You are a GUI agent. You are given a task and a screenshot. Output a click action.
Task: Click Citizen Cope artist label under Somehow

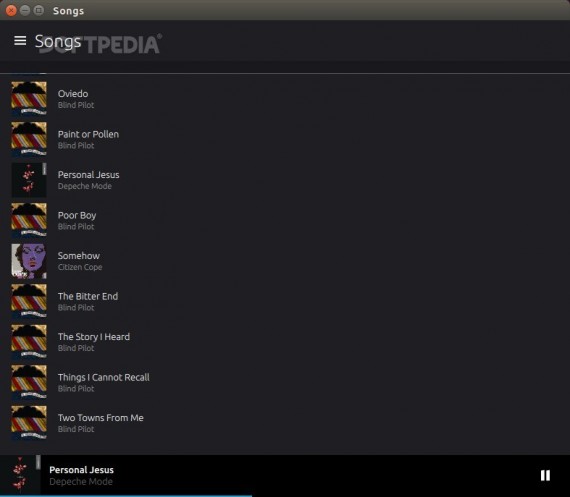tap(80, 267)
